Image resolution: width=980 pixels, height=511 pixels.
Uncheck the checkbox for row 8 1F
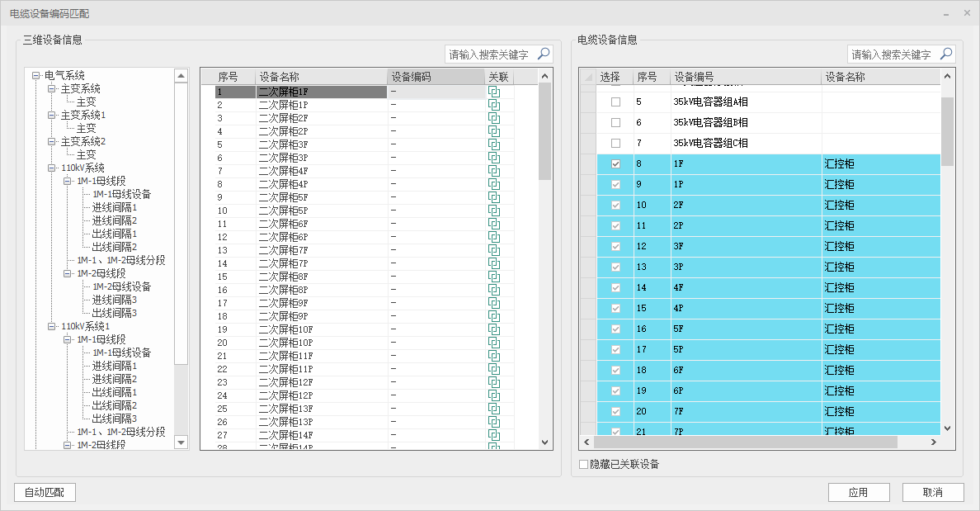click(615, 164)
